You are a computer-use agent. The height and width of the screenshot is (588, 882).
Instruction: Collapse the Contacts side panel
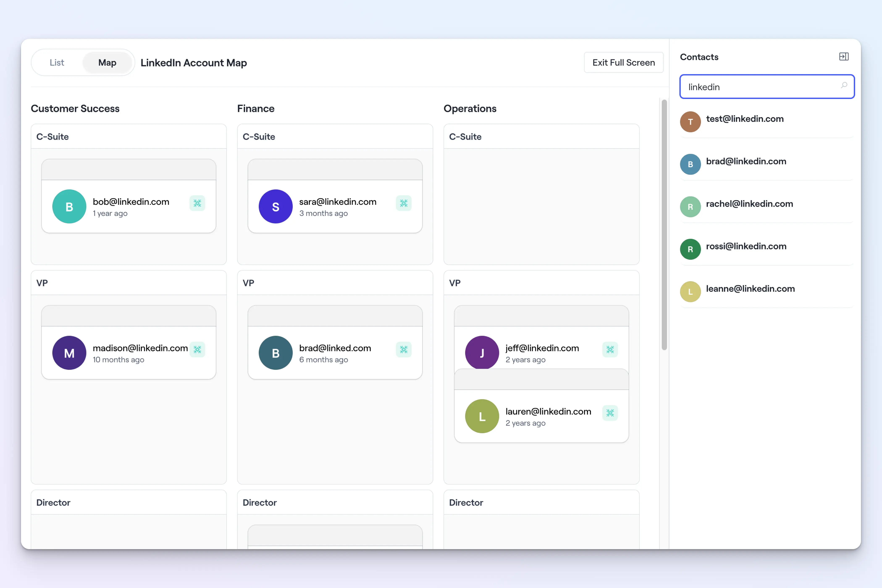coord(843,57)
